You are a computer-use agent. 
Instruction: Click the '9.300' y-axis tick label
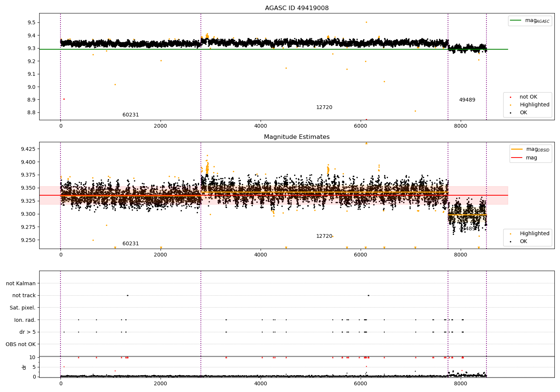tap(28, 214)
